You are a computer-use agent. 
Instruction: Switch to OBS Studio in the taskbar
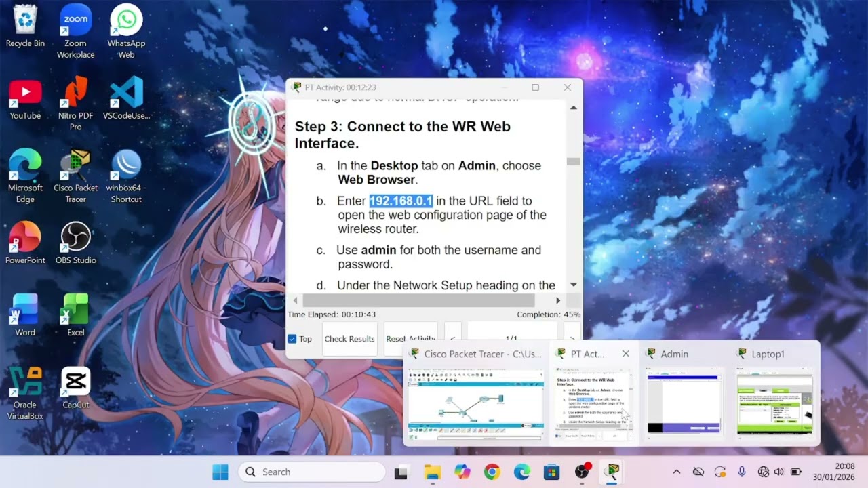tap(582, 472)
